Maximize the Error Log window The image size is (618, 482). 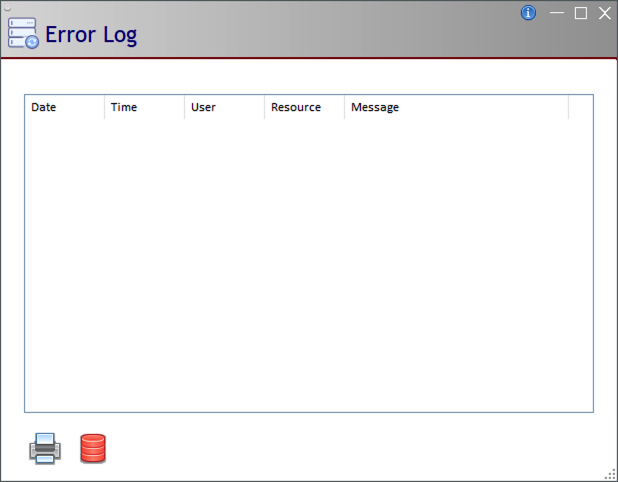coord(581,13)
